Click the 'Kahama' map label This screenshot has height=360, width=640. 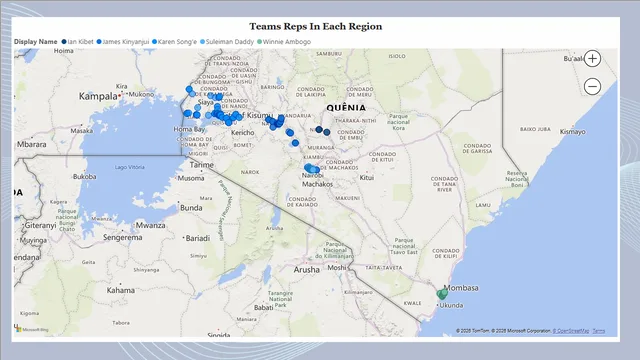tap(120, 291)
